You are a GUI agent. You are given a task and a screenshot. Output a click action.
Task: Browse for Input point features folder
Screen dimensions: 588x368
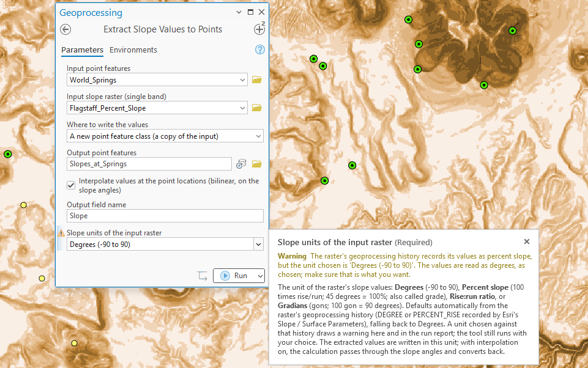256,79
